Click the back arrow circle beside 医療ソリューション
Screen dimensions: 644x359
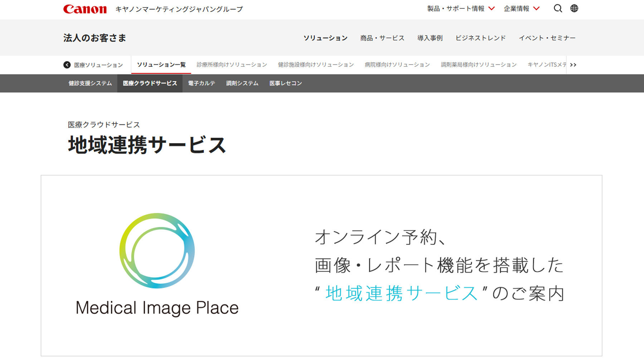[67, 65]
